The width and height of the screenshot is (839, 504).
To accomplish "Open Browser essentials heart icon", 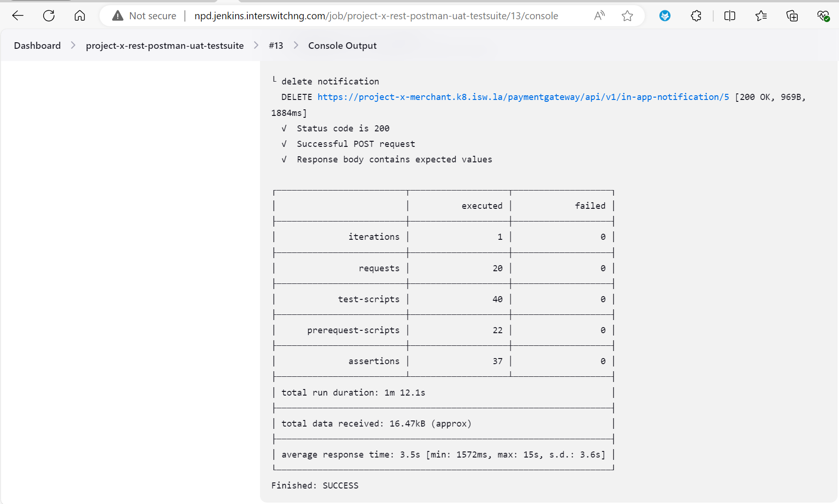I will (823, 16).
